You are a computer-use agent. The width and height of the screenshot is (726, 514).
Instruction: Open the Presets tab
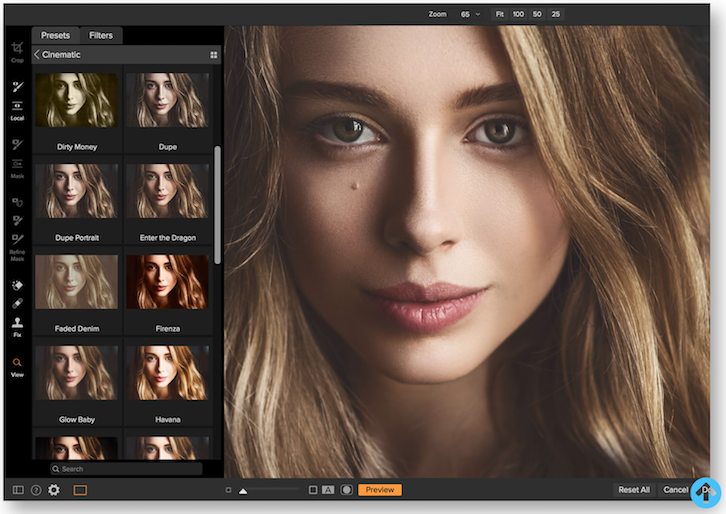point(55,35)
